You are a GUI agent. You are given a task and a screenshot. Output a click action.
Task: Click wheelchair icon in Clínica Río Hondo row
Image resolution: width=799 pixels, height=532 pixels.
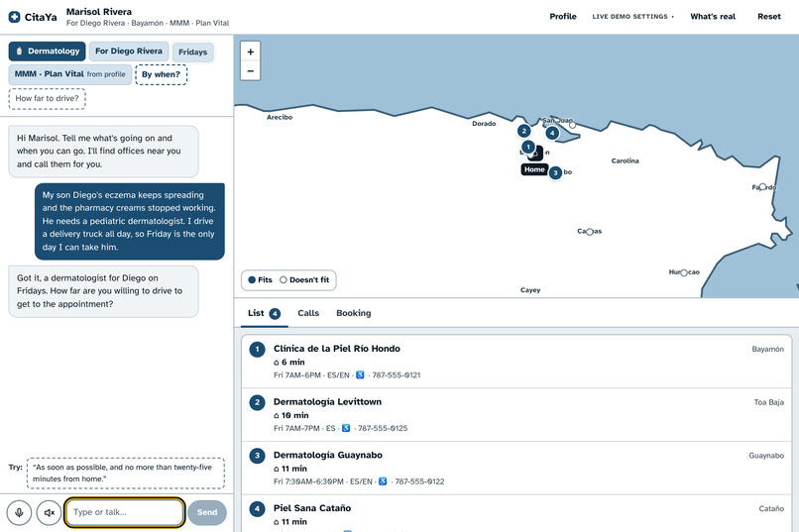pos(360,375)
